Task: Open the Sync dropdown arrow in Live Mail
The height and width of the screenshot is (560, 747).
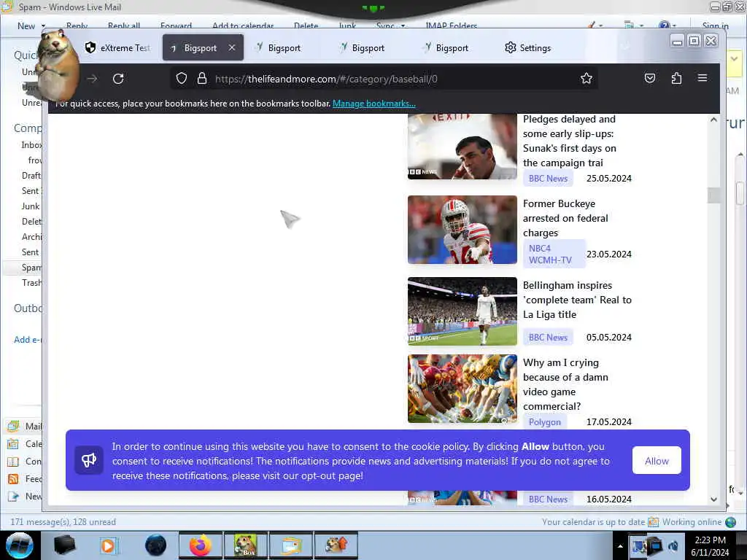Action: tap(403, 26)
